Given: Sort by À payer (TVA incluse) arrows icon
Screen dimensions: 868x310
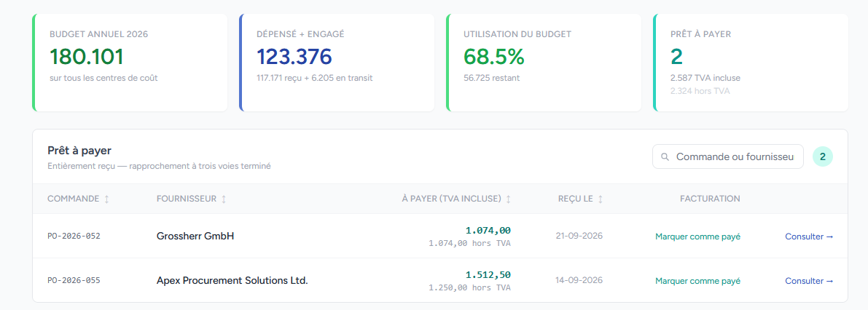Looking at the screenshot, I should [x=508, y=199].
